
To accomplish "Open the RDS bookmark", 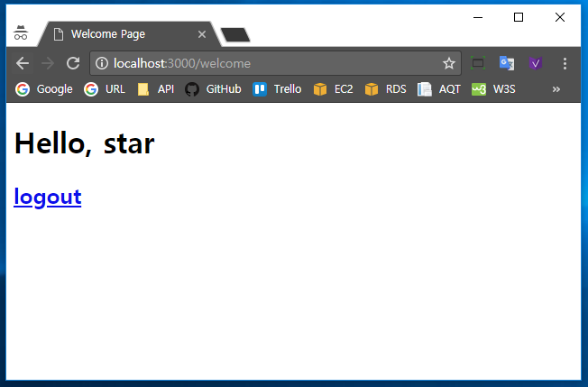I will pos(385,89).
